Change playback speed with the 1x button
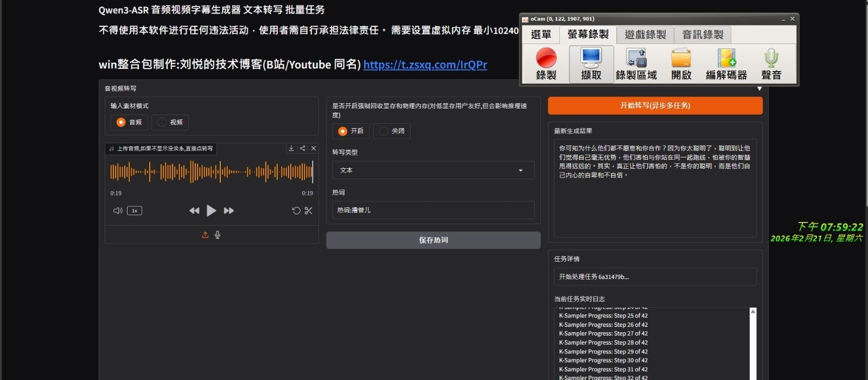 pyautogui.click(x=135, y=211)
